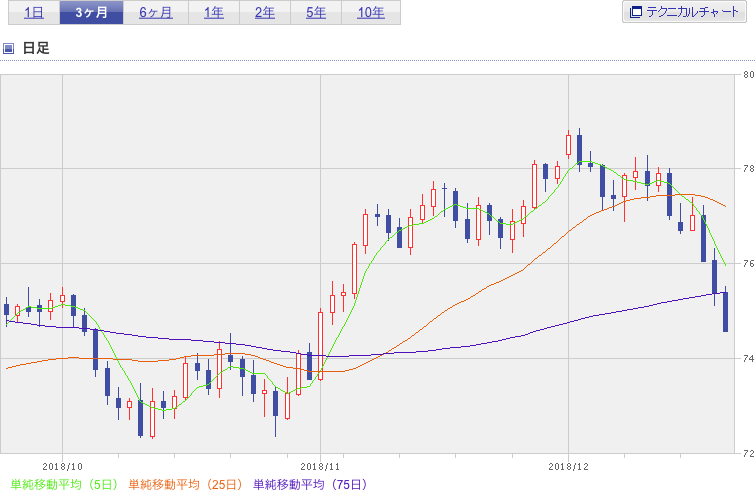Switch to the 1年 period tab
755x493 pixels.
point(214,13)
